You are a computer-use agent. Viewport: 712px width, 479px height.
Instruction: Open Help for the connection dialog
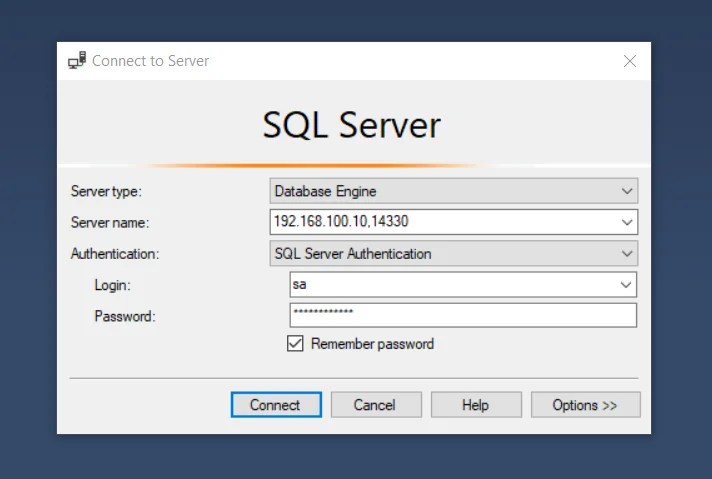(476, 405)
